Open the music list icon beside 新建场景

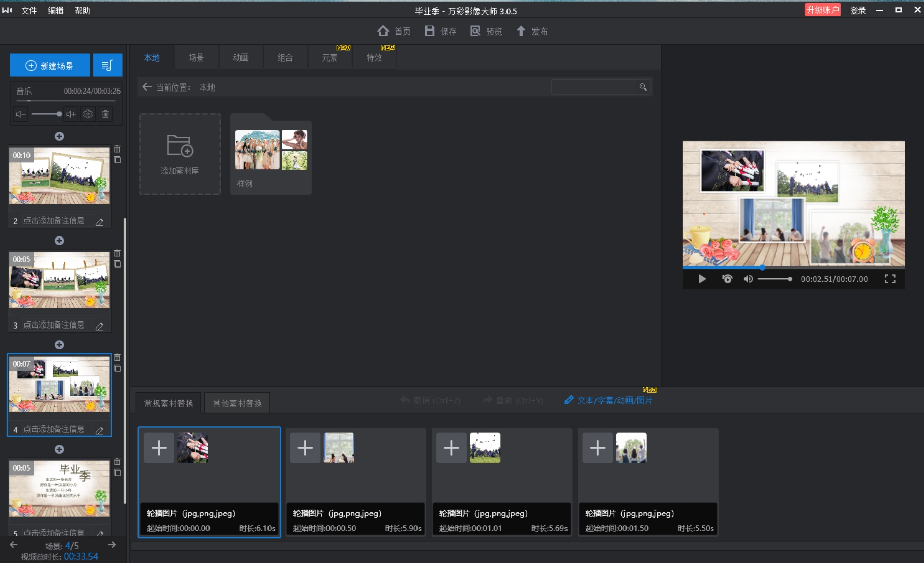click(107, 65)
